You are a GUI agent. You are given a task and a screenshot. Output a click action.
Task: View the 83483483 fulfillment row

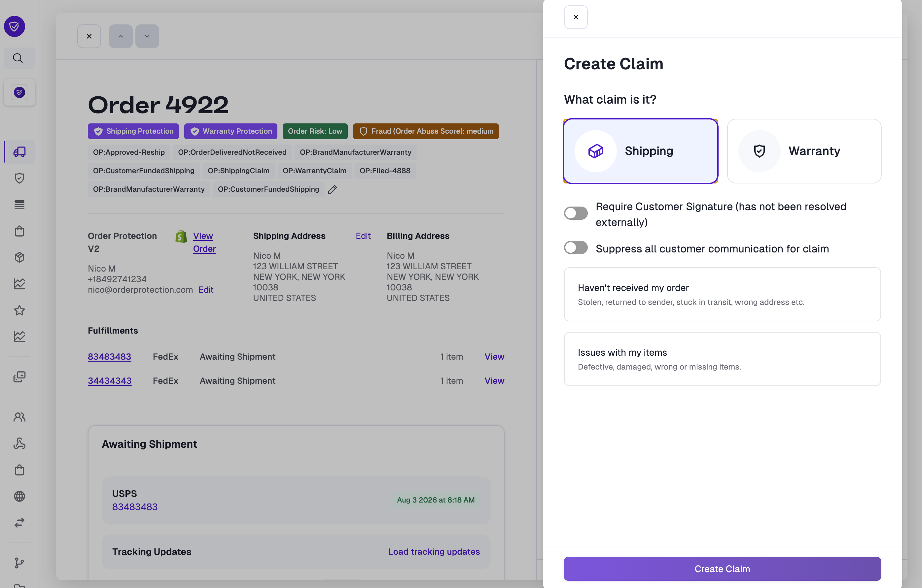(494, 357)
